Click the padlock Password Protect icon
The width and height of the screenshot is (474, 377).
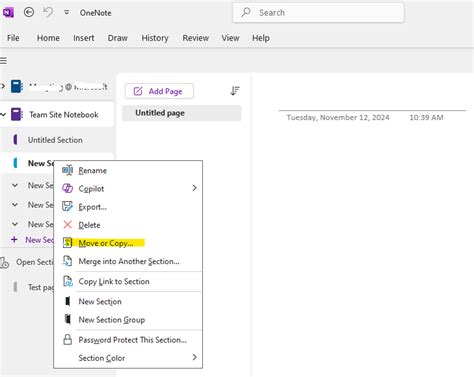(68, 339)
